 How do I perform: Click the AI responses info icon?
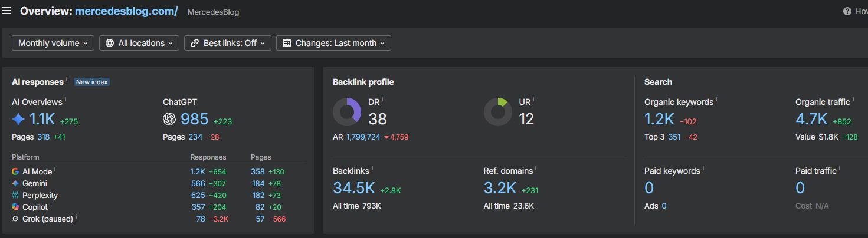pyautogui.click(x=67, y=80)
